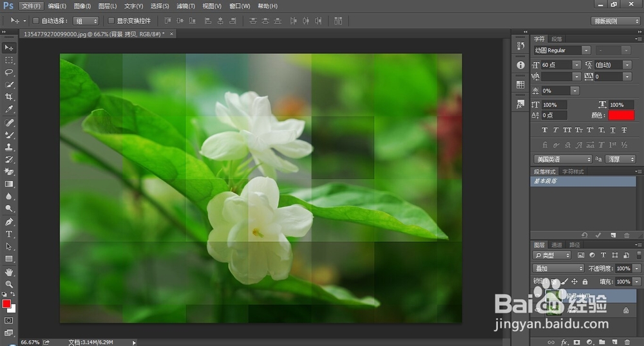Viewport: 644px width, 346px height.
Task: Select the Move tool in the toolbox
Action: coord(8,48)
